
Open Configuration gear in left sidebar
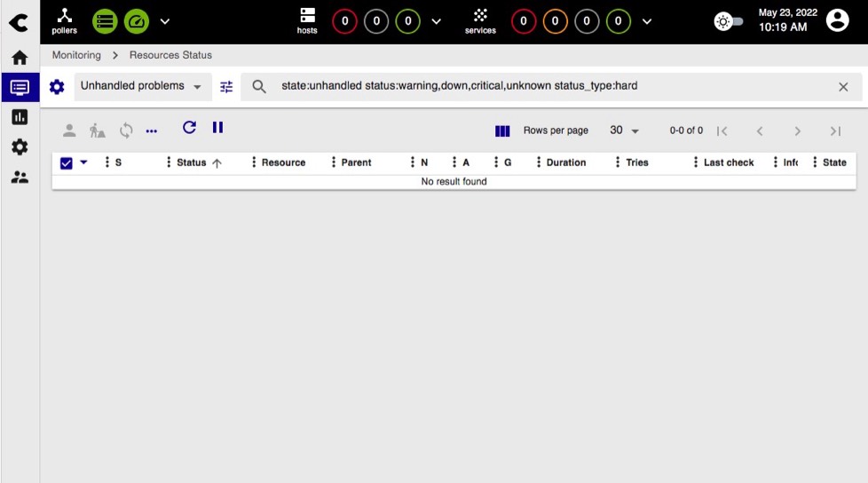[20, 146]
